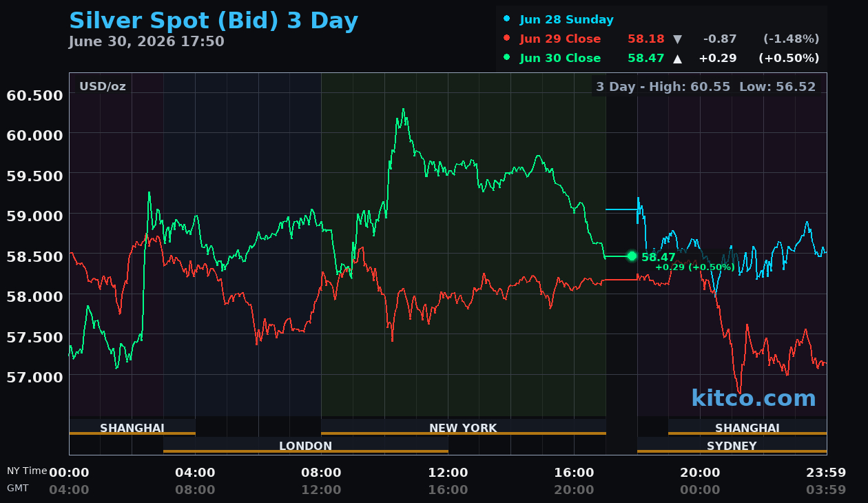The image size is (868, 503).
Task: Select the NEW YORK session bar
Action: [463, 428]
